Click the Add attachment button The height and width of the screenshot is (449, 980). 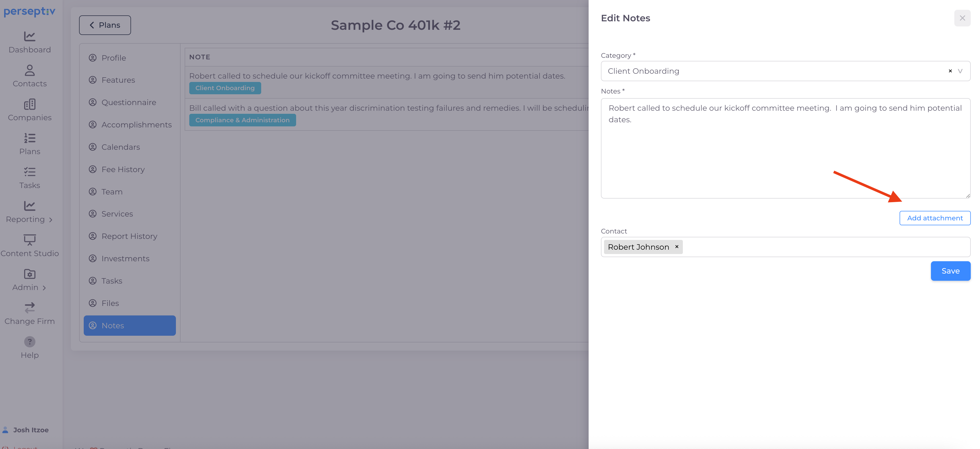(935, 218)
